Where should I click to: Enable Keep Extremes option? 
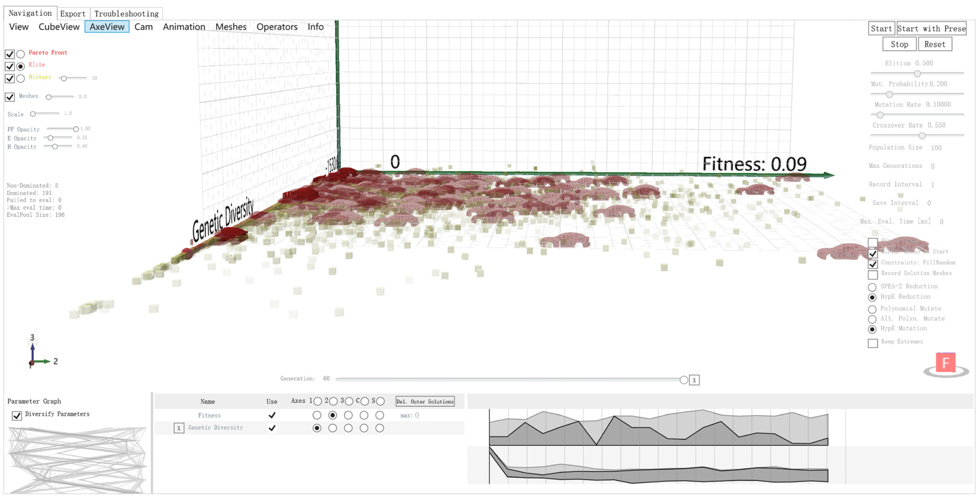873,343
